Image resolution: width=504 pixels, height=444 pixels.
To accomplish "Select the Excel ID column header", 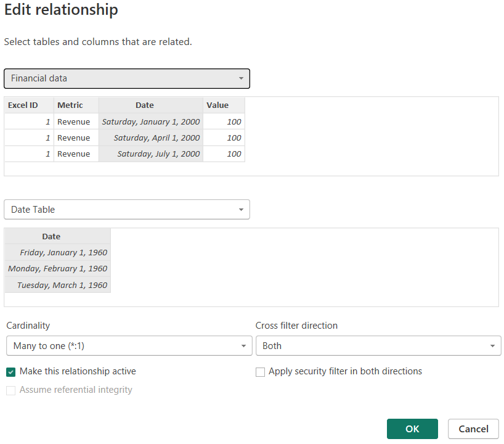I will click(29, 105).
